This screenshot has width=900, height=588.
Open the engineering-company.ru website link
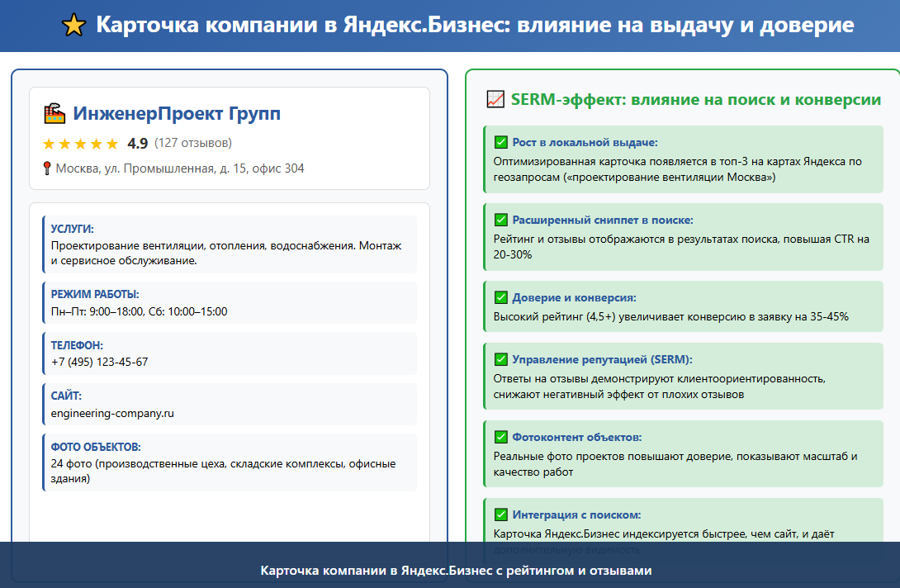pos(112,413)
